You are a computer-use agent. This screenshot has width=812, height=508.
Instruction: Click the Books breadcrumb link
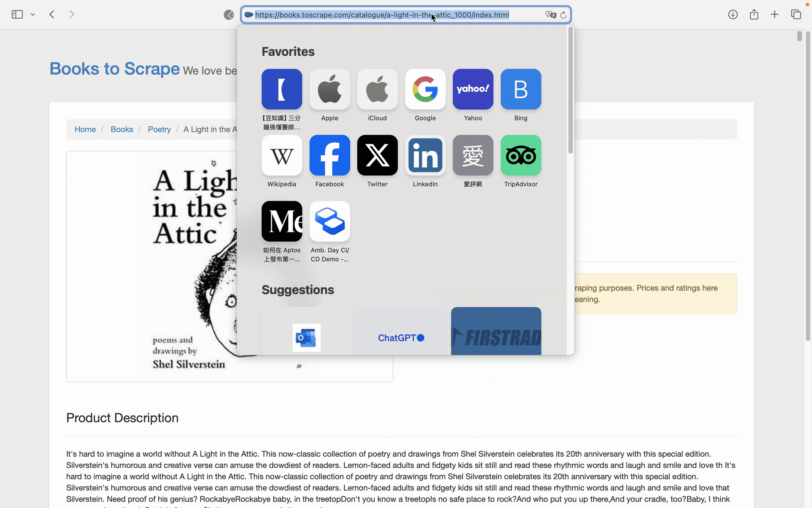[122, 129]
